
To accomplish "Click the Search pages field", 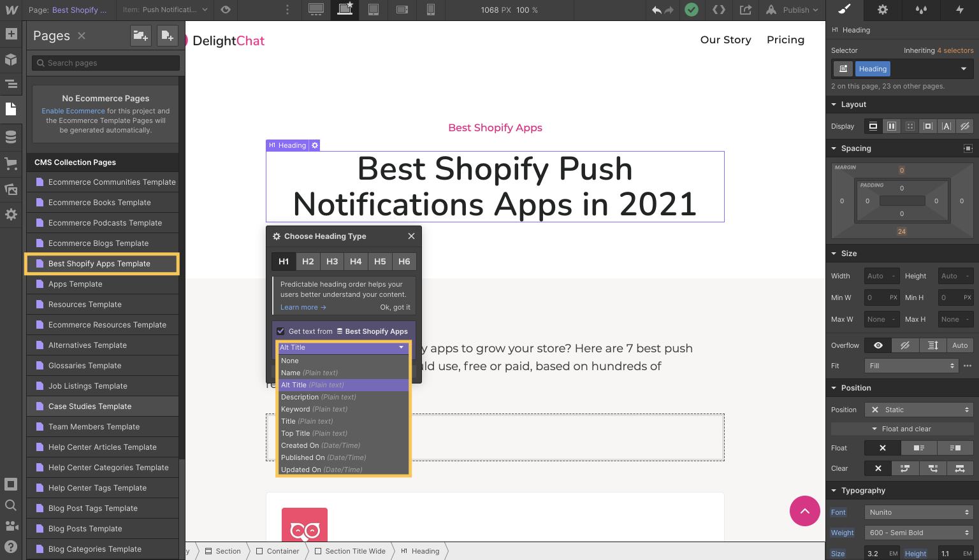I will [106, 63].
